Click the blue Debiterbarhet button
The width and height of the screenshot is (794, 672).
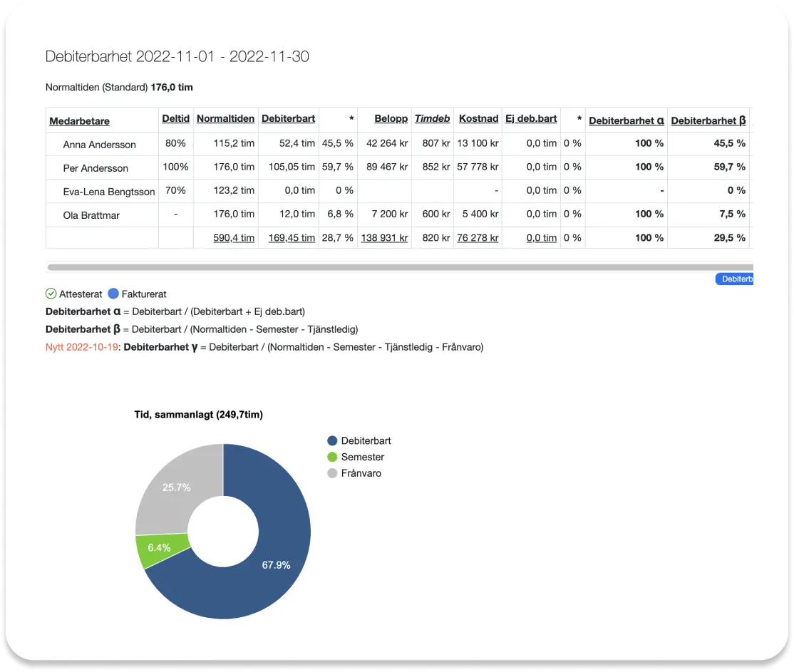point(734,279)
